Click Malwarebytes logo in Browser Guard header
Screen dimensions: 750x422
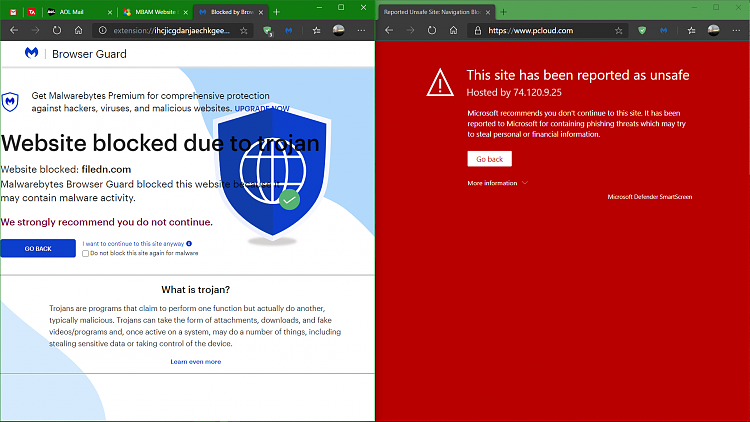pyautogui.click(x=32, y=53)
